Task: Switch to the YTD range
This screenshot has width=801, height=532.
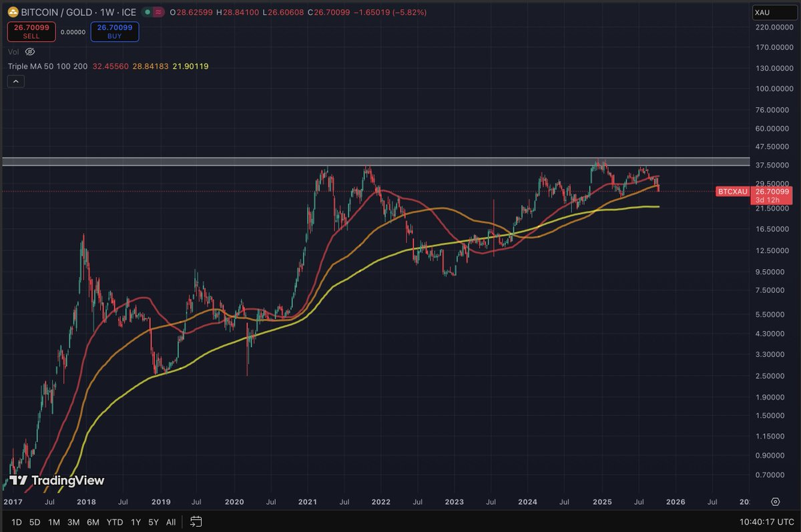Action: click(114, 523)
